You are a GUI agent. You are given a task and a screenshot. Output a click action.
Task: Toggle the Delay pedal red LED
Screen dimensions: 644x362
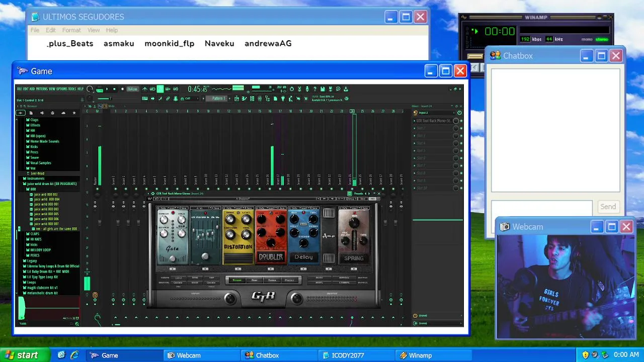303,213
